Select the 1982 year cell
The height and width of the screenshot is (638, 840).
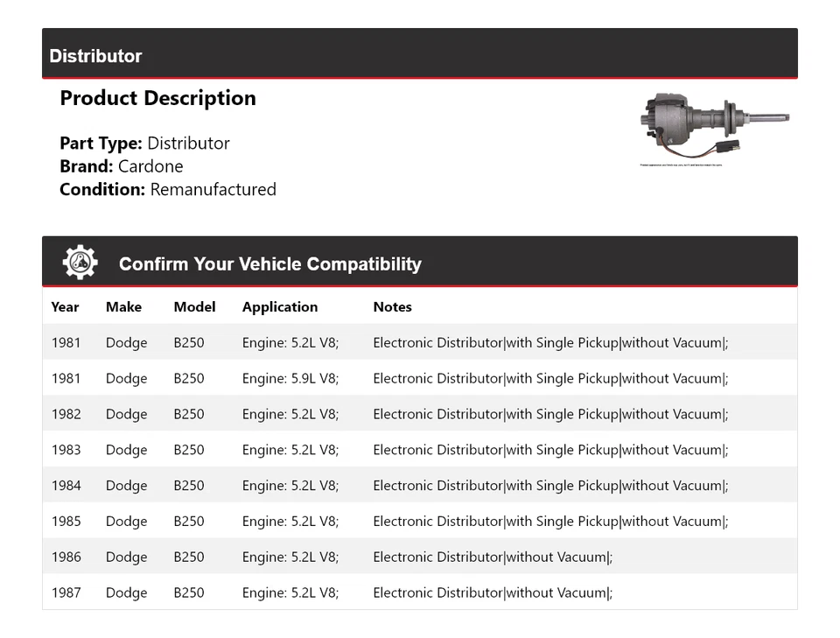[x=66, y=414]
